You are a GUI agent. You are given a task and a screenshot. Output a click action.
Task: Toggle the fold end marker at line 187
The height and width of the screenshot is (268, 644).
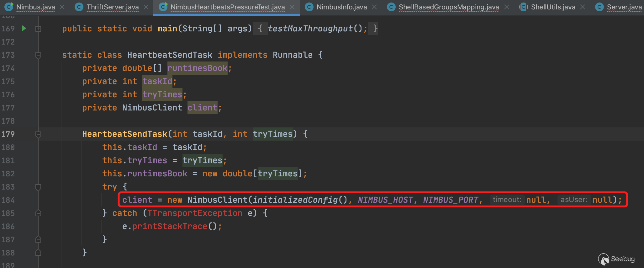(x=38, y=239)
